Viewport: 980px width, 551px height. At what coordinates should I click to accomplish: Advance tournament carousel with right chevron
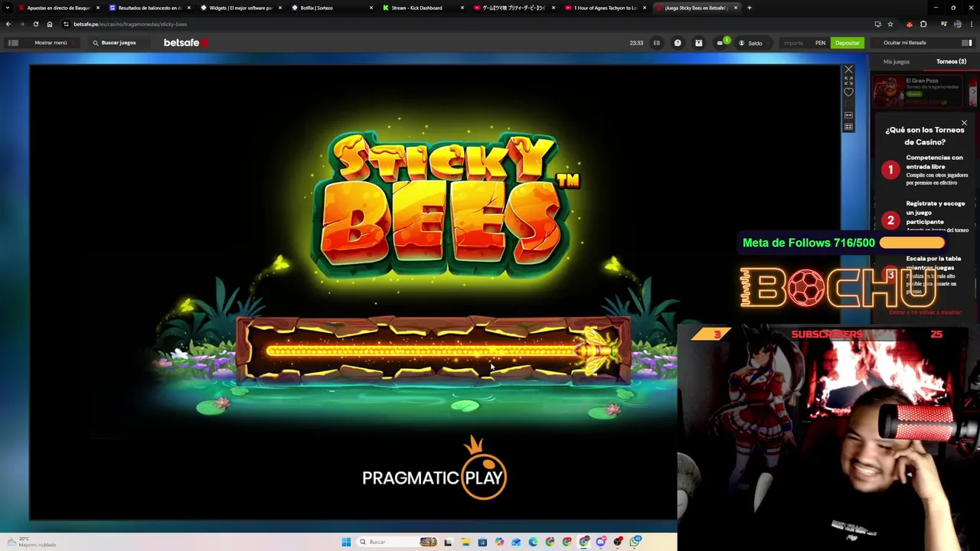tap(973, 92)
